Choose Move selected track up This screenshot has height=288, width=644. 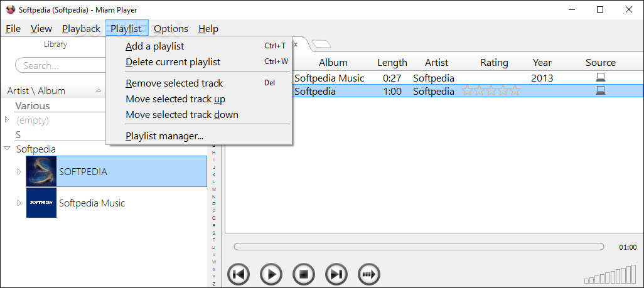[199, 99]
